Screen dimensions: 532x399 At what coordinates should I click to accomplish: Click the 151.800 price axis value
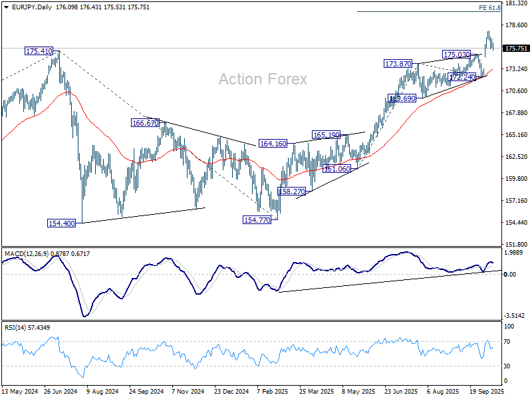[517, 244]
